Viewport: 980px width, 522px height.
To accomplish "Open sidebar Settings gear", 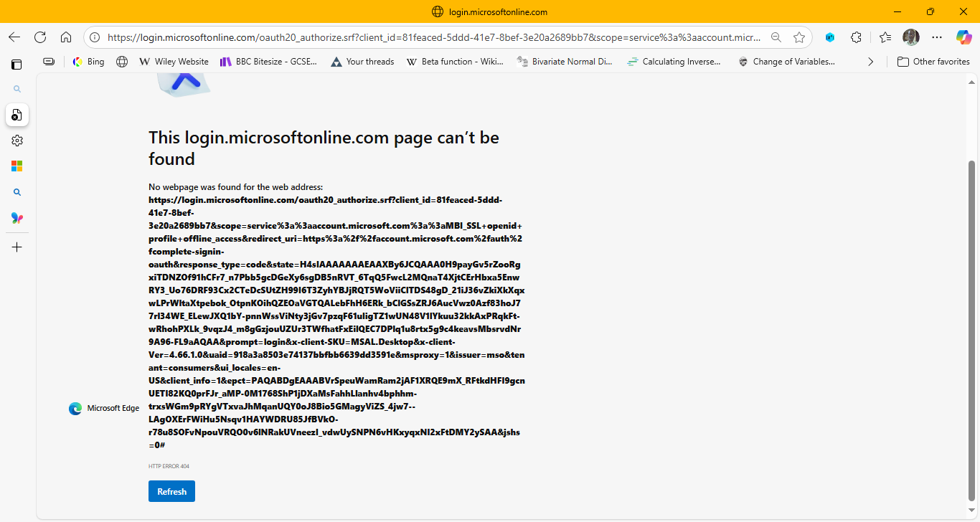I will tap(17, 140).
